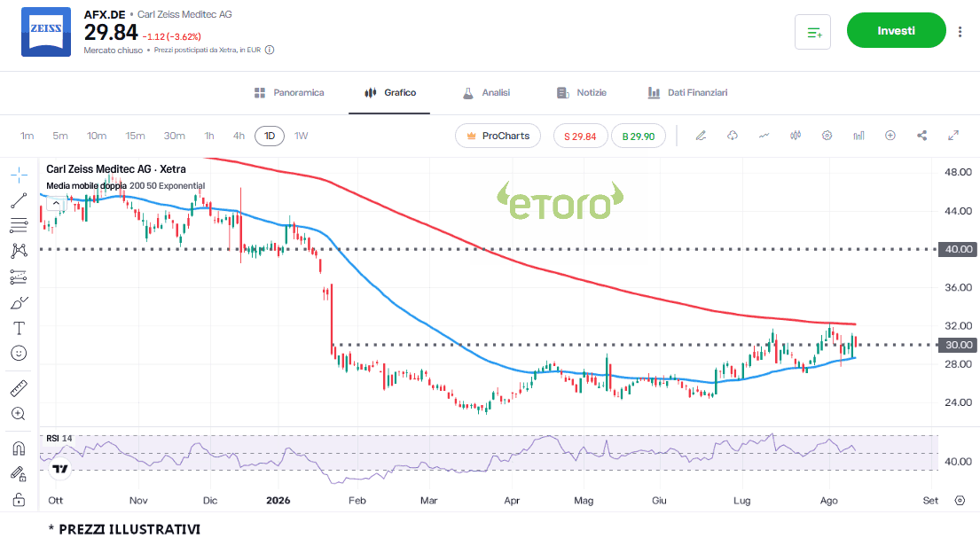Click the sell price S 29.84 button
Screen dimensions: 980x538
coord(580,136)
